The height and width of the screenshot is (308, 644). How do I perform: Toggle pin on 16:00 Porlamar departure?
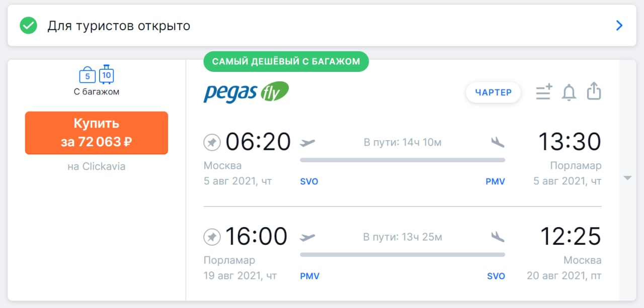point(212,237)
